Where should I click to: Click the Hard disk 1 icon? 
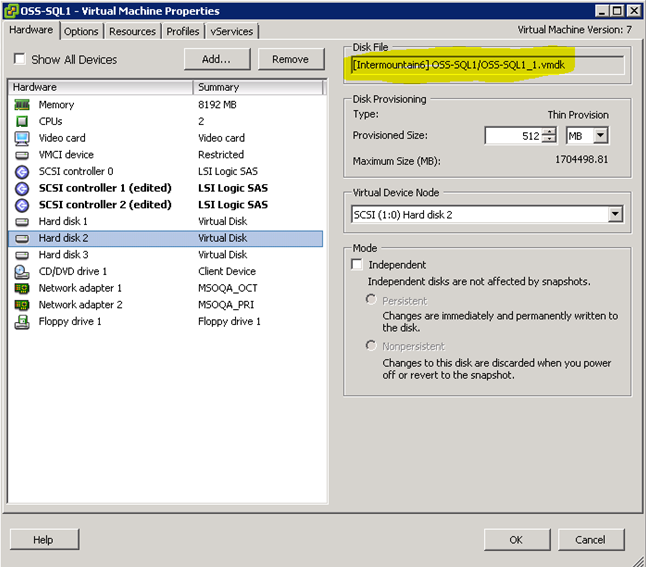(22, 222)
